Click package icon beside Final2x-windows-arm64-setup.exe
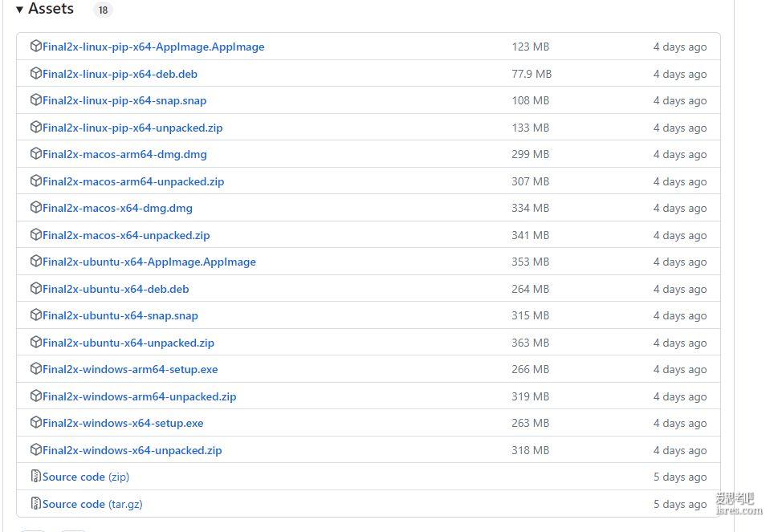Viewport: 782px width, 532px height. click(x=36, y=368)
